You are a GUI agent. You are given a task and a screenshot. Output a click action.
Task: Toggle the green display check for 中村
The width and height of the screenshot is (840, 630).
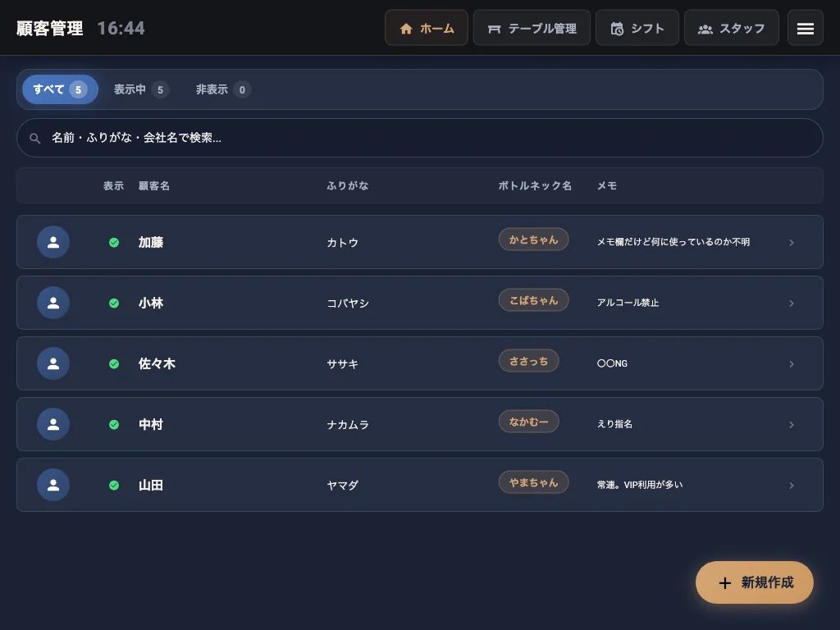pos(114,425)
